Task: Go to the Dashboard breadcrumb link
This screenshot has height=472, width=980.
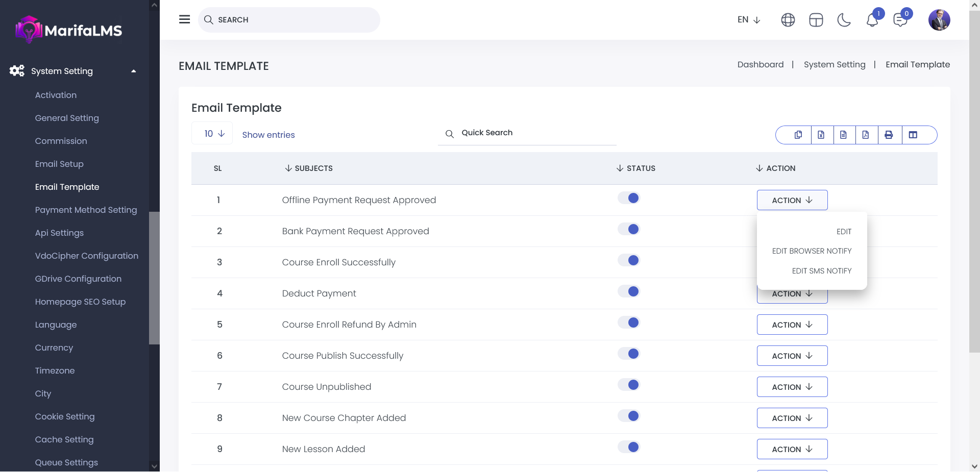Action: 760,64
